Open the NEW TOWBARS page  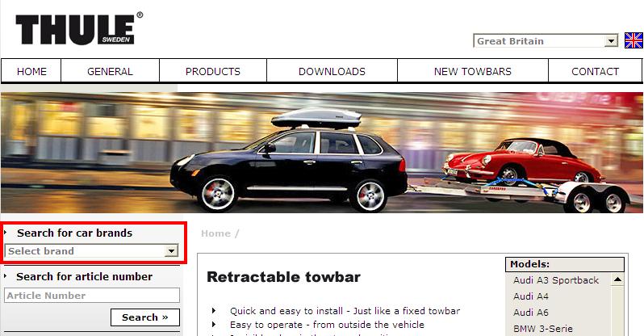(472, 71)
